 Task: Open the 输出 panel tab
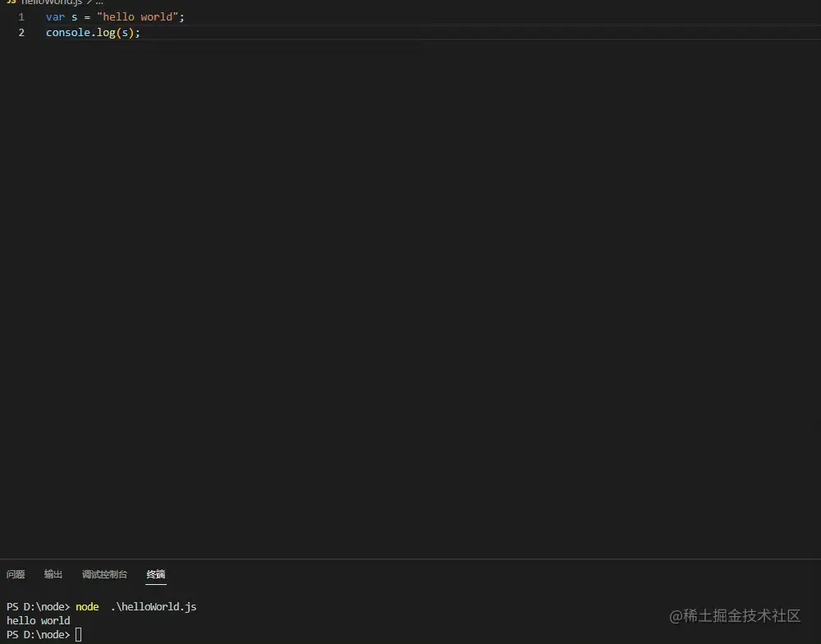point(53,574)
